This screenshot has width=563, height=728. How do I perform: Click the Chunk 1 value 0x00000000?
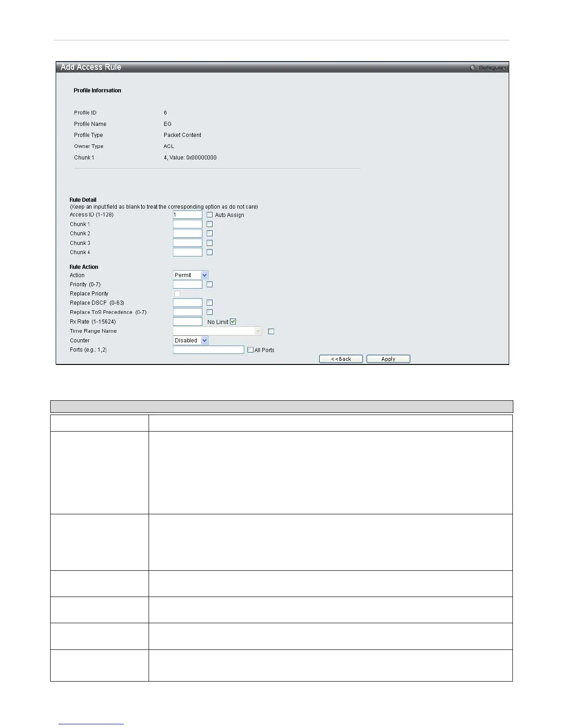click(x=201, y=158)
